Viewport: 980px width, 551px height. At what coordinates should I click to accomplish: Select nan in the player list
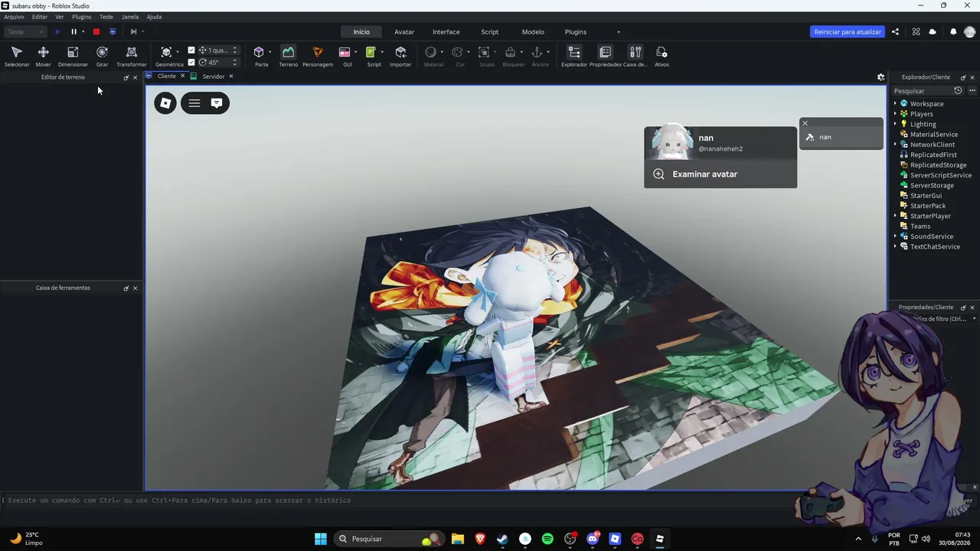pos(841,137)
